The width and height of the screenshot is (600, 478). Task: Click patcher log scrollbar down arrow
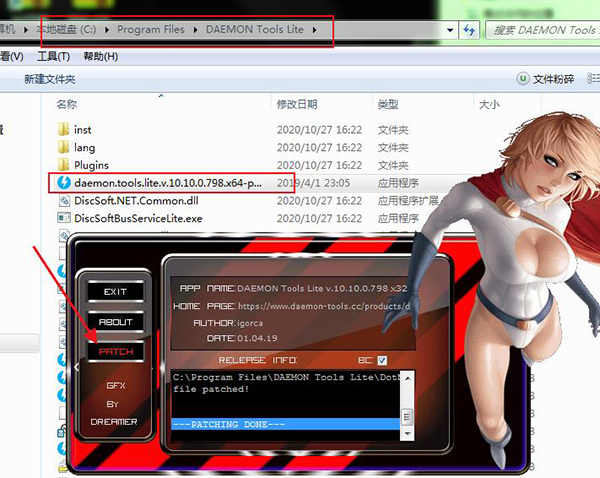point(408,434)
